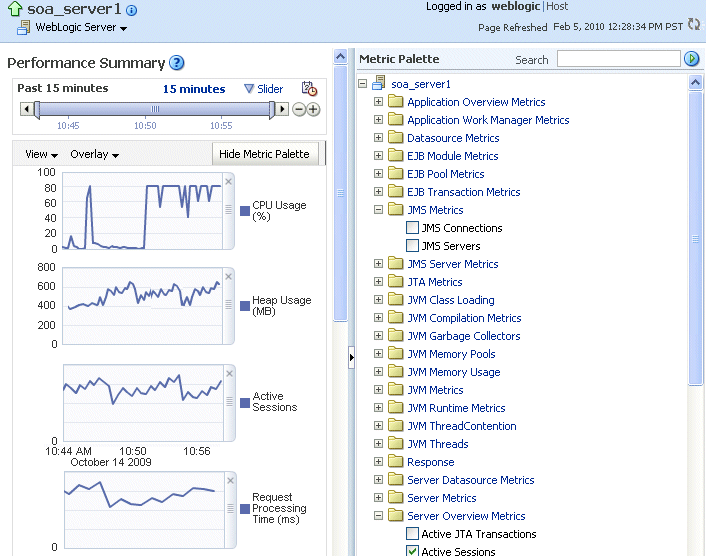
Task: Click the zoom out minus icon
Action: click(299, 109)
